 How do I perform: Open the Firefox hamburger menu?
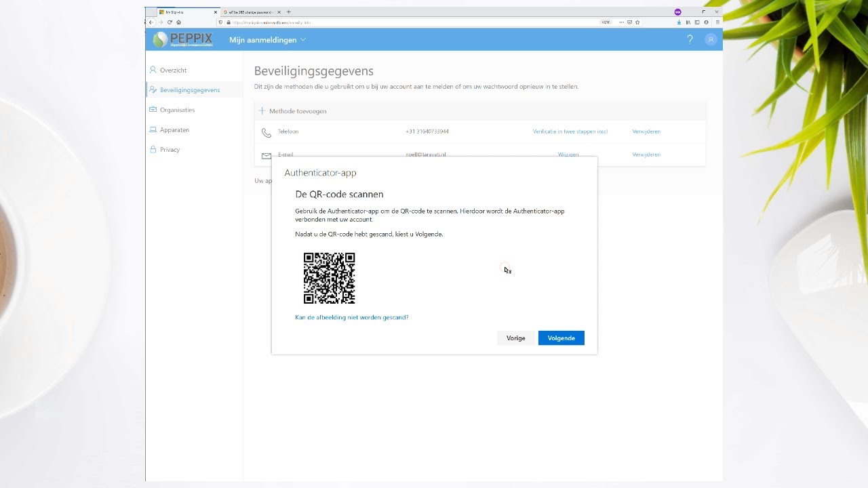point(717,22)
